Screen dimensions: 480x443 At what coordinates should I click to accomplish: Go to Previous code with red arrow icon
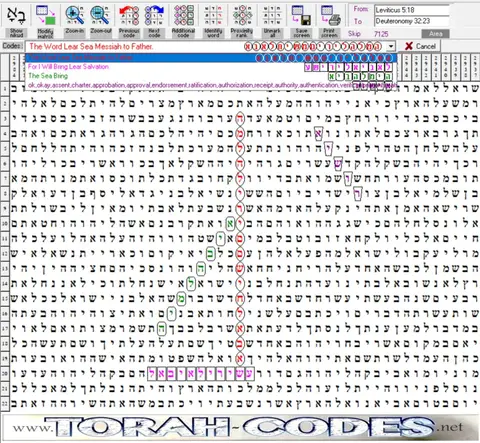129,15
